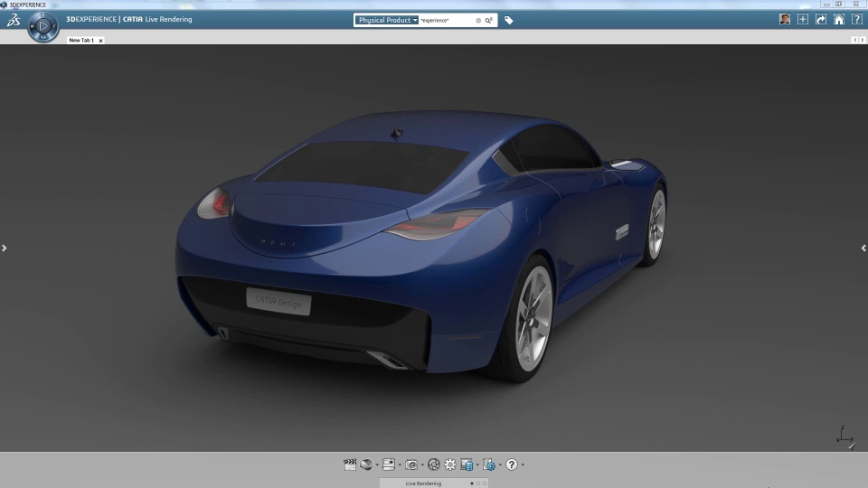Open the Physical Product dropdown
Image resolution: width=868 pixels, height=488 pixels.
[x=387, y=20]
